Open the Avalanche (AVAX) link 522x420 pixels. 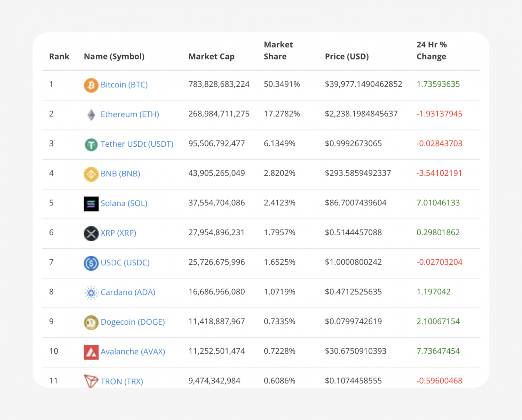click(x=133, y=352)
